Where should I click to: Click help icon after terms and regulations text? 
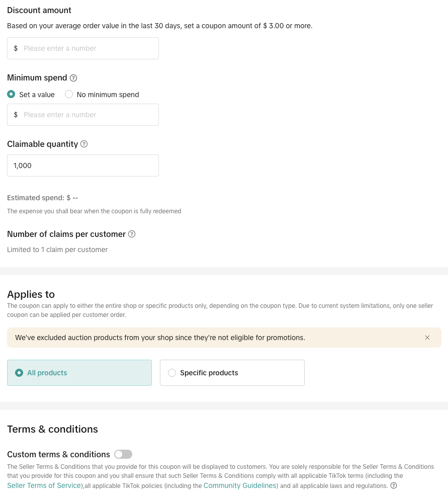point(394,485)
